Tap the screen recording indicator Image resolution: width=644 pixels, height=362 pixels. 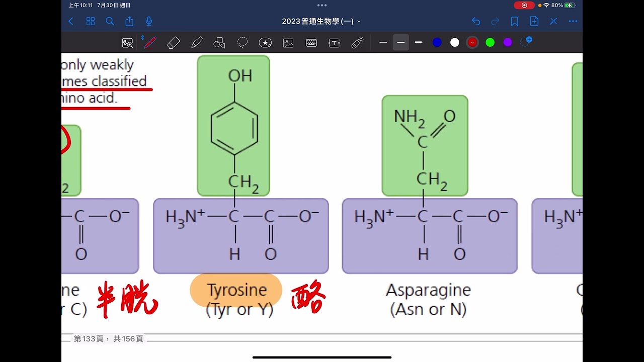pyautogui.click(x=524, y=5)
